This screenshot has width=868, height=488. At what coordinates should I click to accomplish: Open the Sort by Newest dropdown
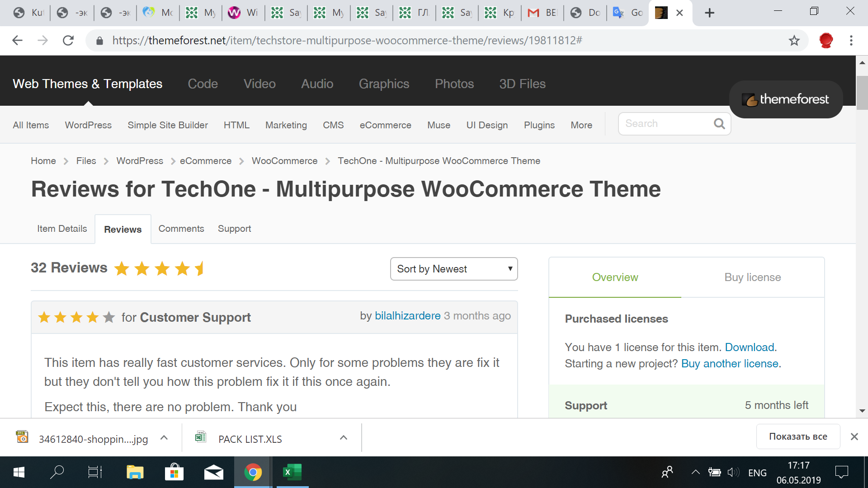pos(454,269)
